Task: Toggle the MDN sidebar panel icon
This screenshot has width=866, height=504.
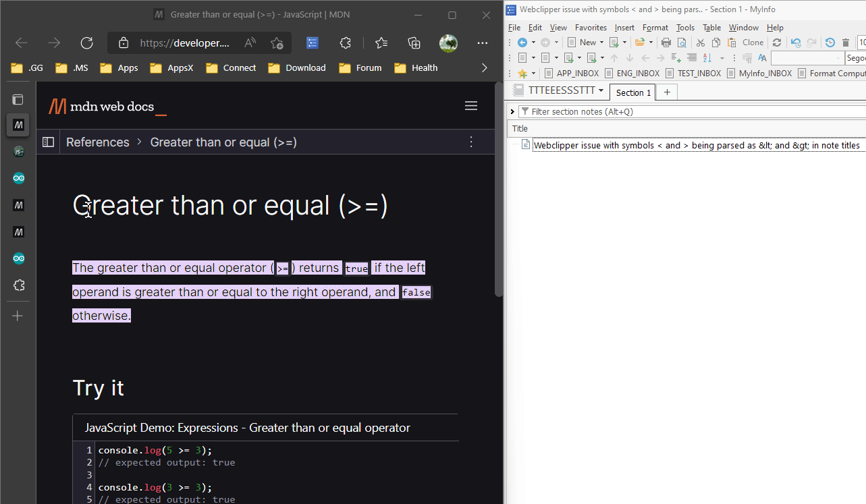Action: coord(48,142)
